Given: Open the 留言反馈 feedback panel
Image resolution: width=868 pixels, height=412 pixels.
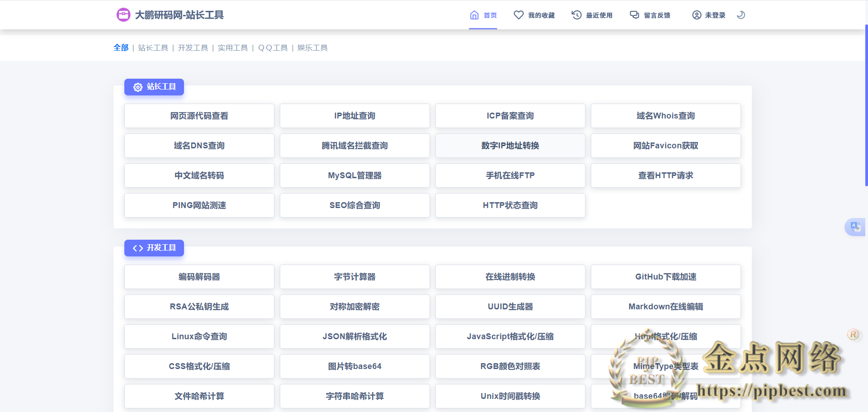Looking at the screenshot, I should (650, 15).
